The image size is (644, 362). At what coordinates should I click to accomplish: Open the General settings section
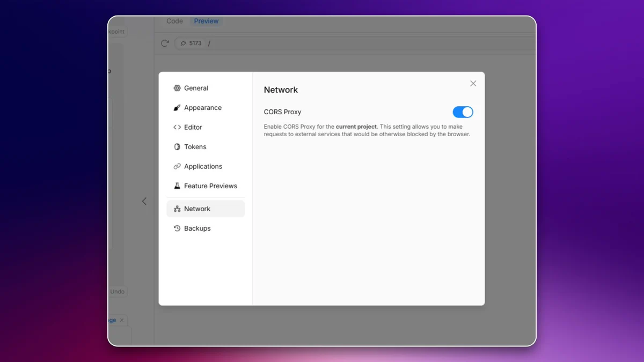[x=206, y=88]
